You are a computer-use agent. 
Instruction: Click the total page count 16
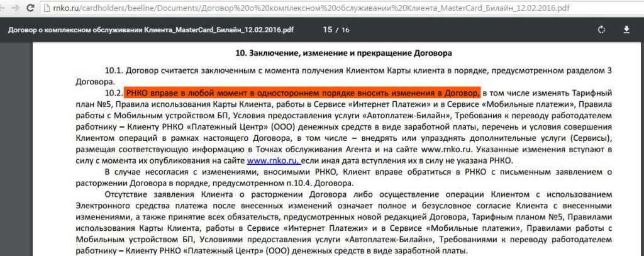click(x=345, y=30)
